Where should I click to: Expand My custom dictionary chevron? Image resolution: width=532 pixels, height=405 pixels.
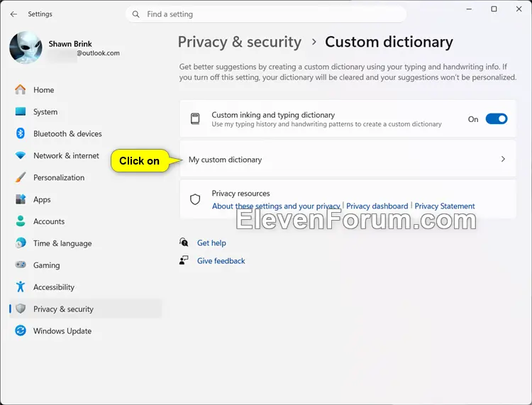tap(503, 159)
